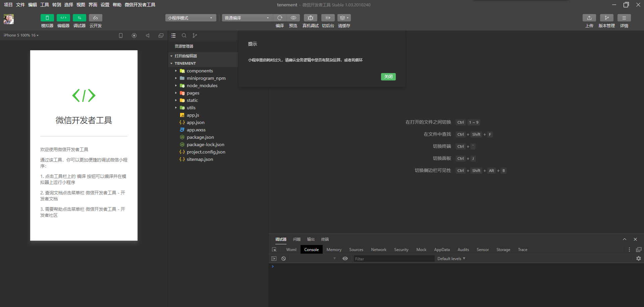Toggle the simulator panel button
The width and height of the screenshot is (644, 307).
[47, 18]
